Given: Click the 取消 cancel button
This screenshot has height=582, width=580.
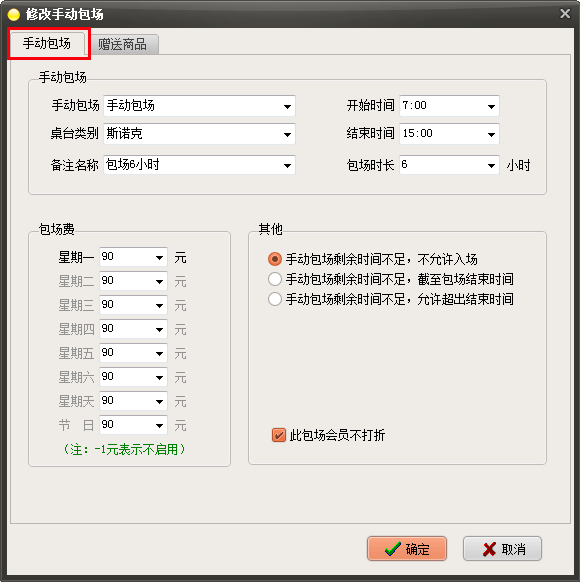Looking at the screenshot, I should [502, 549].
